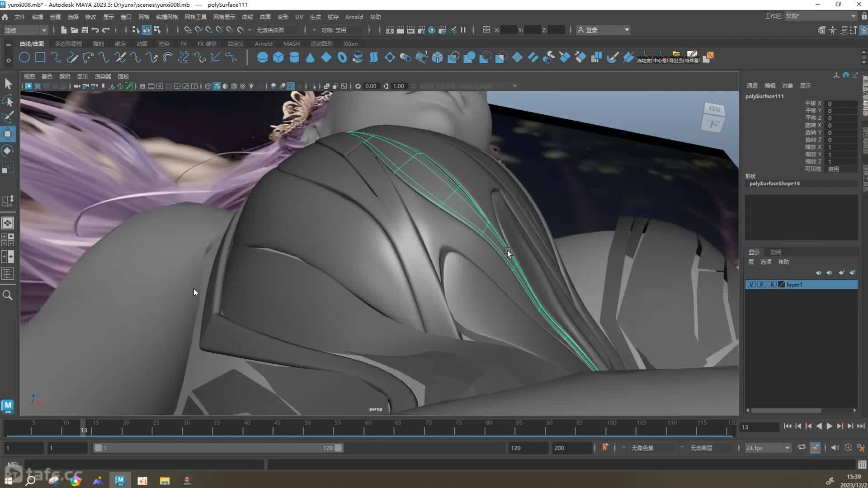Toggle smooth shade all cube icon
Screen dimensions: 868x488
pyautogui.click(x=217, y=86)
